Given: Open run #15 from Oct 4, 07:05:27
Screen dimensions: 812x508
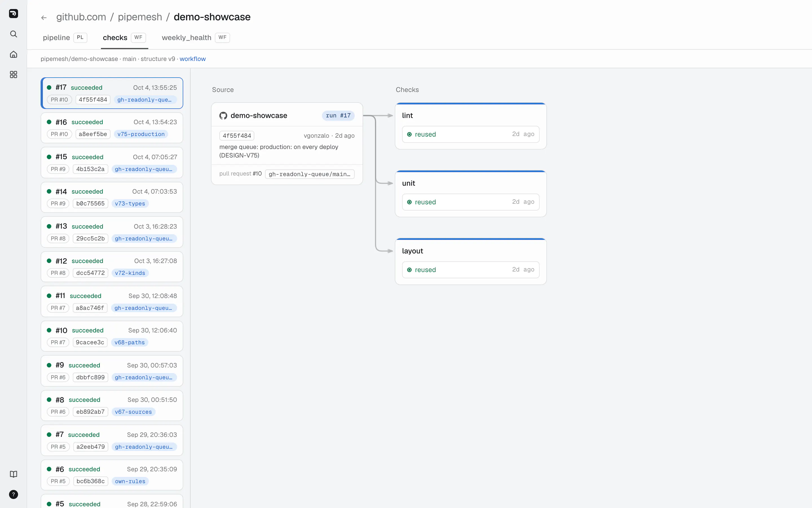Looking at the screenshot, I should [x=112, y=163].
